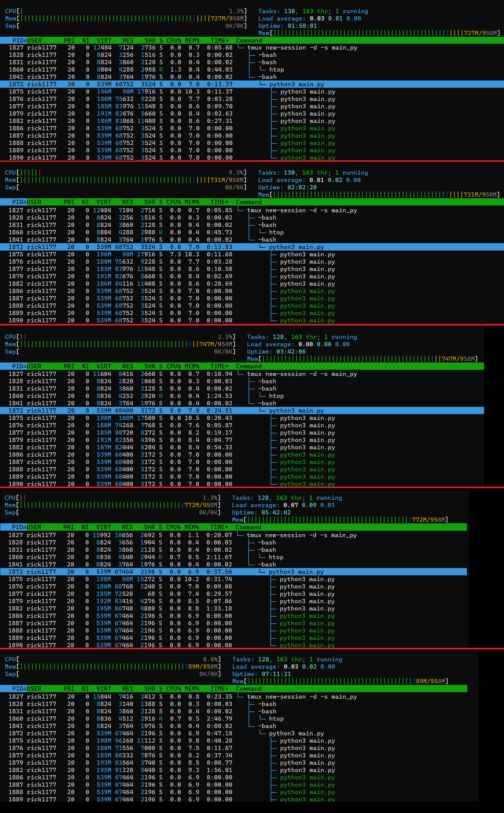This screenshot has width=504, height=813.
Task: Select PID 1875 row with TIME+ 0:11.37
Action: pos(252,92)
